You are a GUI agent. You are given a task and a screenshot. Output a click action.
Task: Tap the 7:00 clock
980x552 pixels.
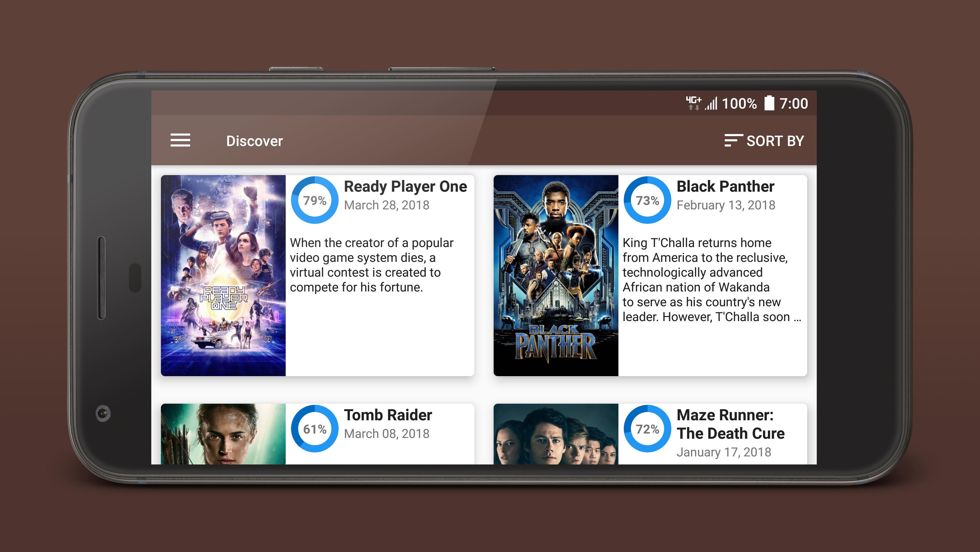tap(794, 103)
